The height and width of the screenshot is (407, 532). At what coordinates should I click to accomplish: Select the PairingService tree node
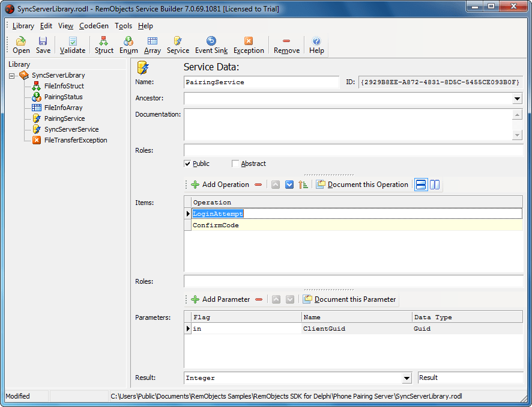point(64,118)
